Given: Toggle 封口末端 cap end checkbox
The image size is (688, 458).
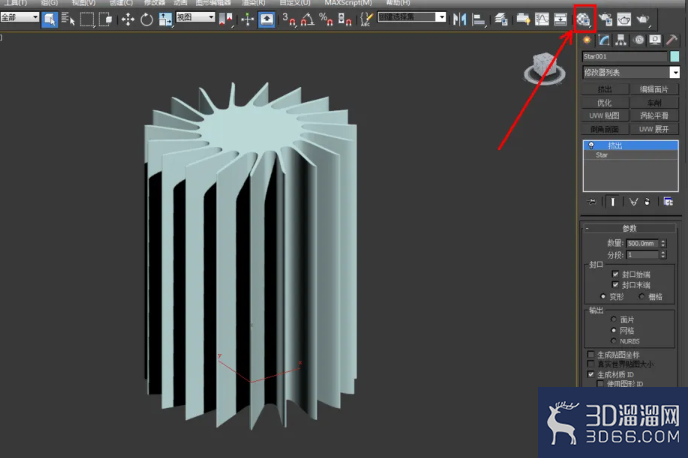Looking at the screenshot, I should click(615, 285).
